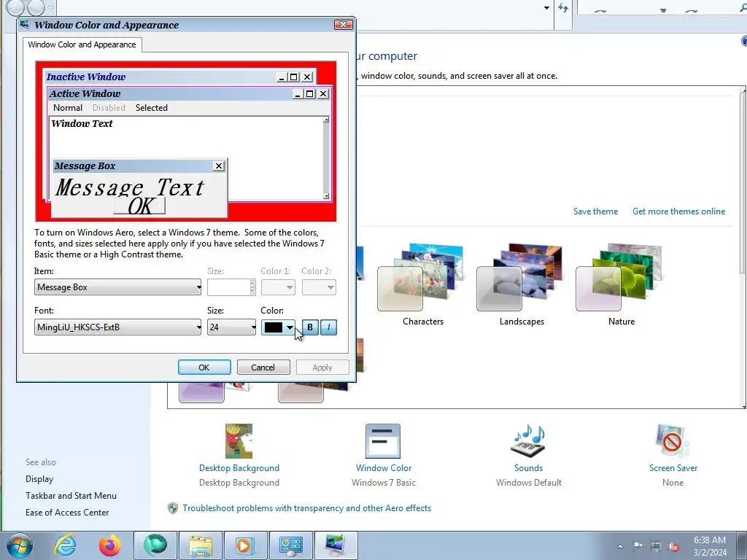Open Windows Explorer folder taskbar icon
Viewport: 747px width, 560px height.
[201, 545]
